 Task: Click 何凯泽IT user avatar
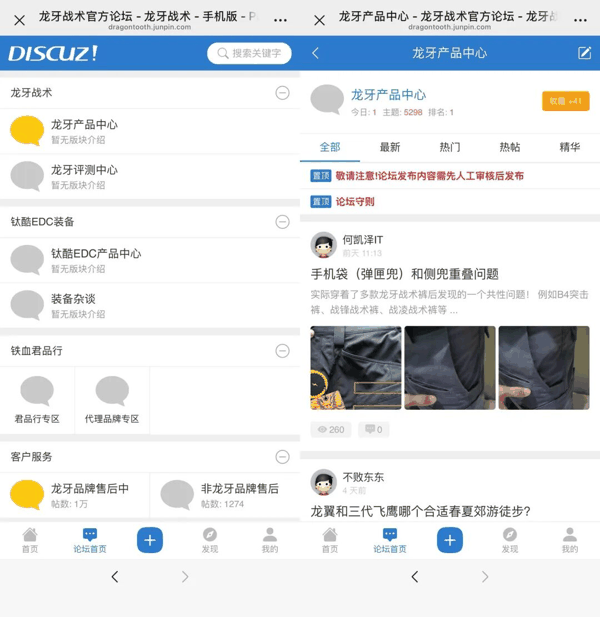tap(323, 245)
